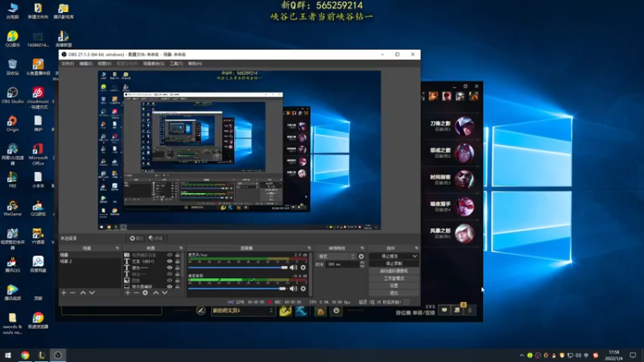Click the 启动虚拟摄像机 virtual camera button
Image resolution: width=644 pixels, height=362 pixels.
(x=394, y=271)
